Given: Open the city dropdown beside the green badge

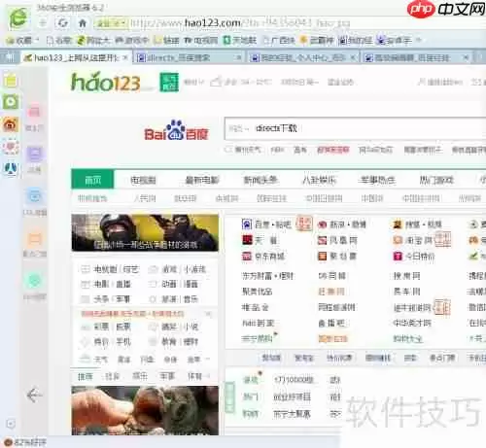Looking at the screenshot, I should [194, 83].
